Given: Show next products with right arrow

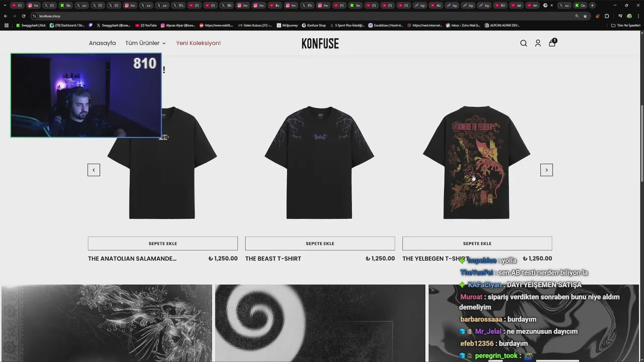Looking at the screenshot, I should (546, 170).
